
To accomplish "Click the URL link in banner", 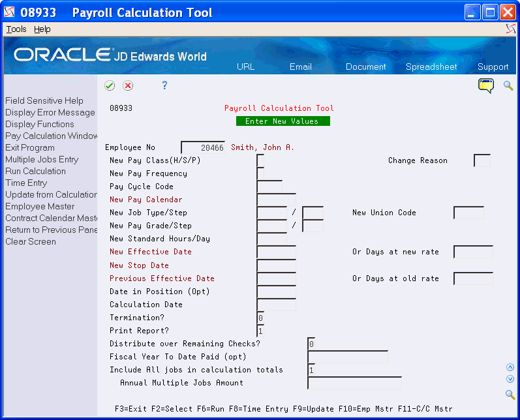I will (x=245, y=67).
